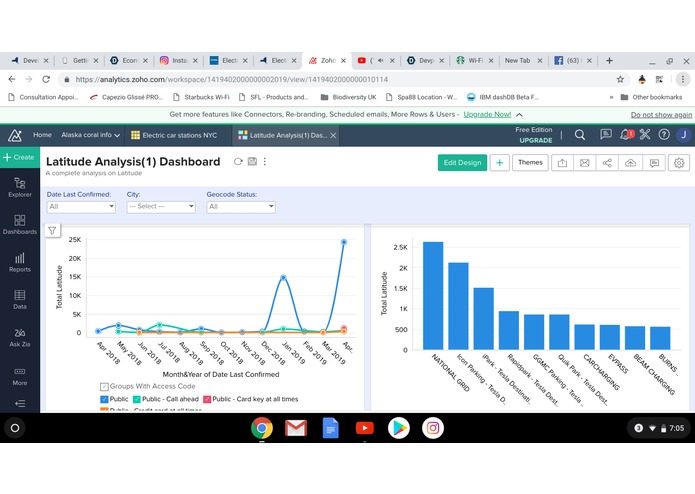Click Do not show again link
Viewport: 695px width, 494px height.
[661, 115]
